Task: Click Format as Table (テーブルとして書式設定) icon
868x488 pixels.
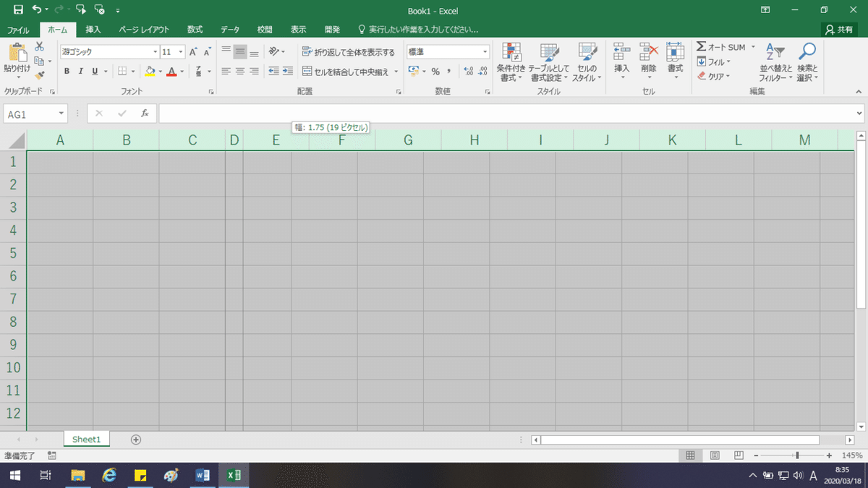Action: click(550, 52)
